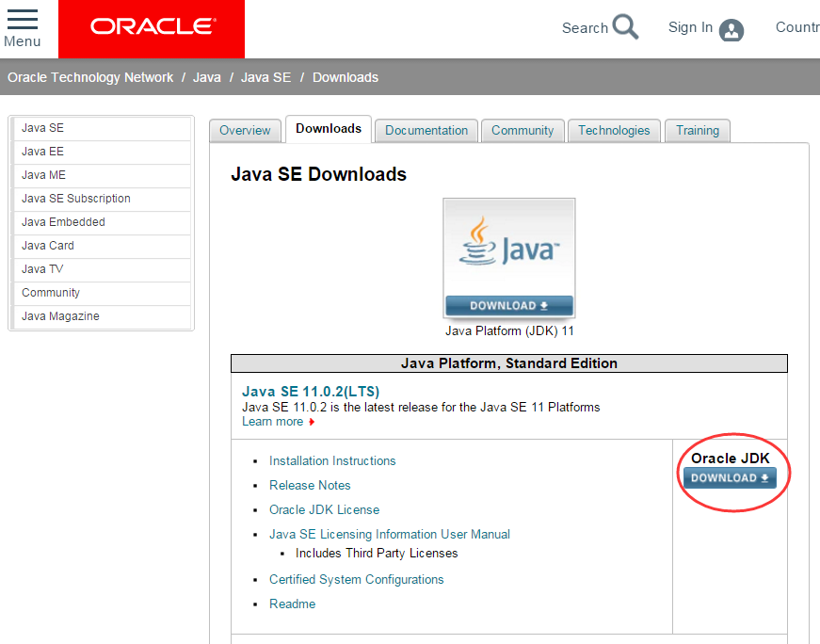Image resolution: width=820 pixels, height=644 pixels.
Task: Open Java Embedded in the sidebar
Action: (102, 222)
